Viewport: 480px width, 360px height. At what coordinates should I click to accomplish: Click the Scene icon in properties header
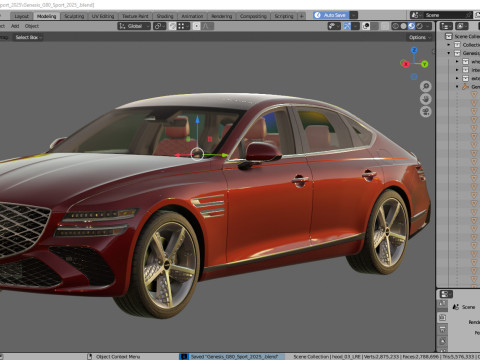[456, 307]
